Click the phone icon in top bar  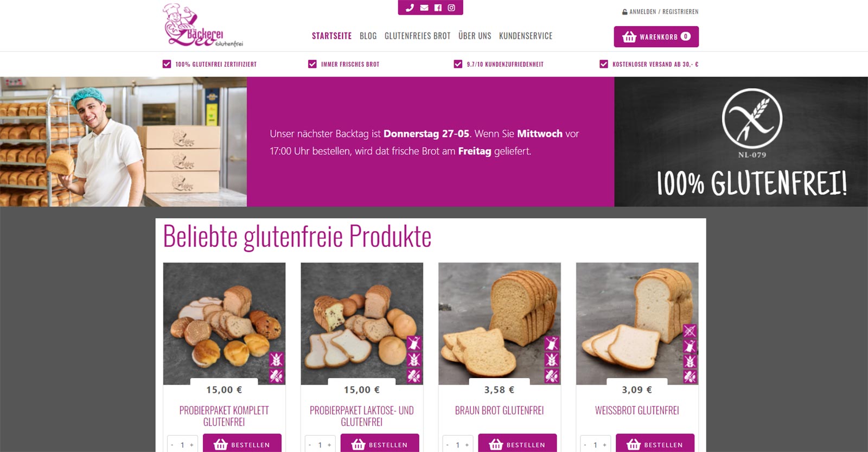[x=410, y=8]
